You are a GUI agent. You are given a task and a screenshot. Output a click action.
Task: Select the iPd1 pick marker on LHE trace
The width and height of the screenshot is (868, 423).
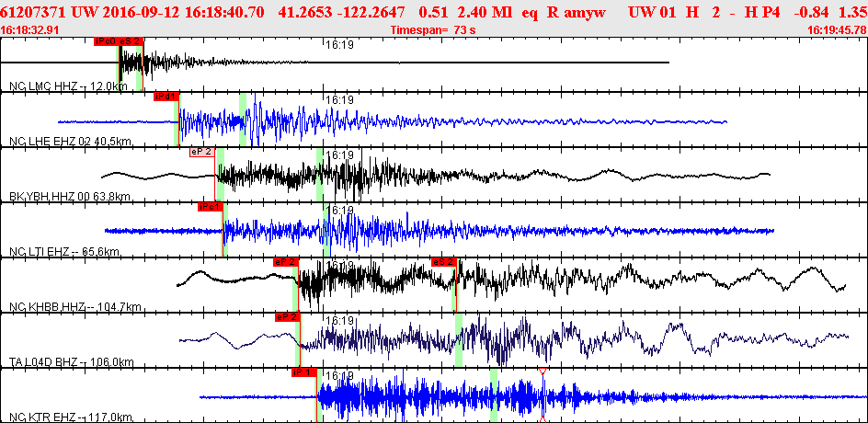click(166, 97)
